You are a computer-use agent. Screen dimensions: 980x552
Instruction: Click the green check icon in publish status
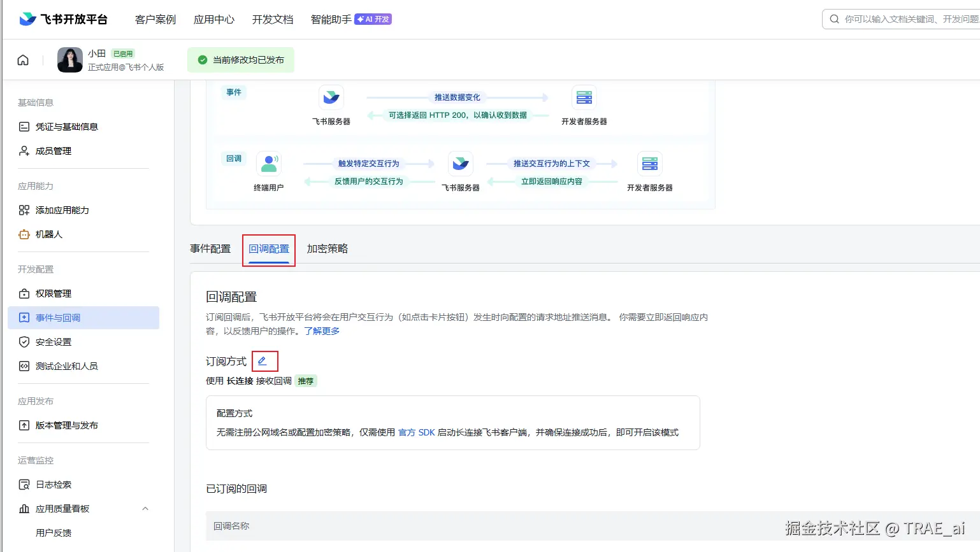tap(203, 60)
